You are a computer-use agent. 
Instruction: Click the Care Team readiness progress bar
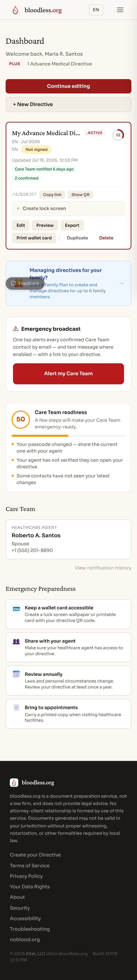(x=69, y=436)
